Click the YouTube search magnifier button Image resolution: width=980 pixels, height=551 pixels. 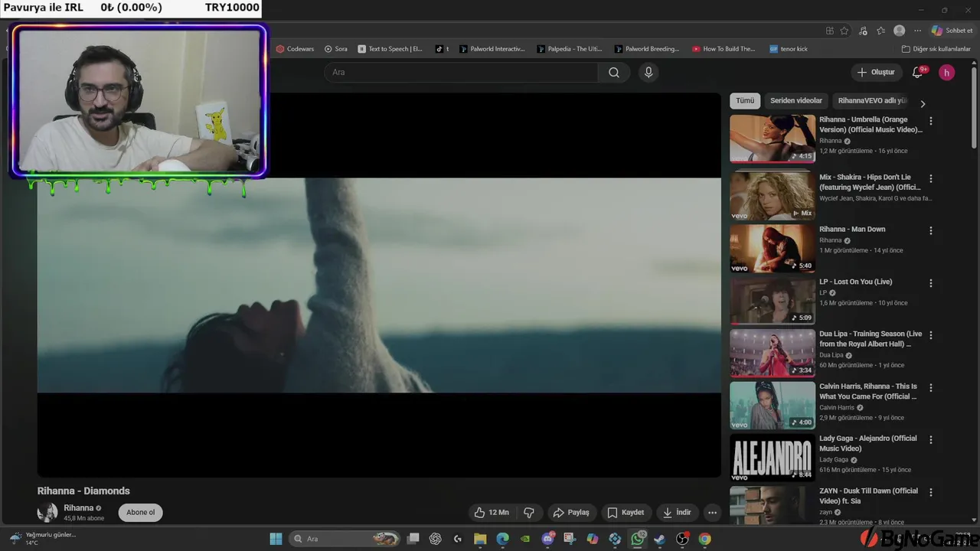tap(614, 72)
